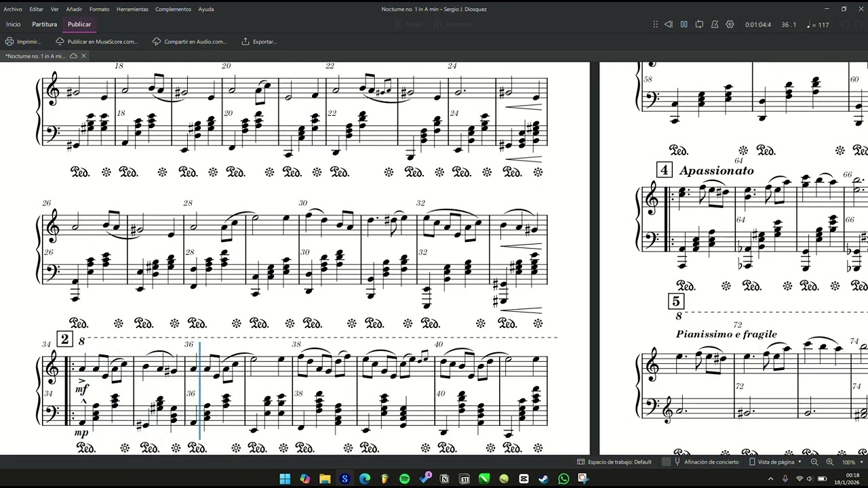Zoom out with the magnifier minus icon
Screen dimensions: 868x488
coord(814,462)
